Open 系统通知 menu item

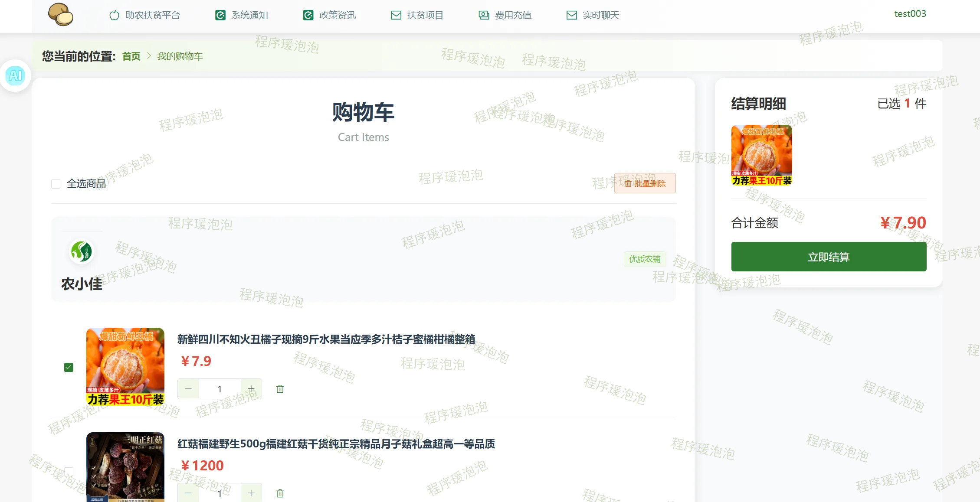[x=242, y=15]
